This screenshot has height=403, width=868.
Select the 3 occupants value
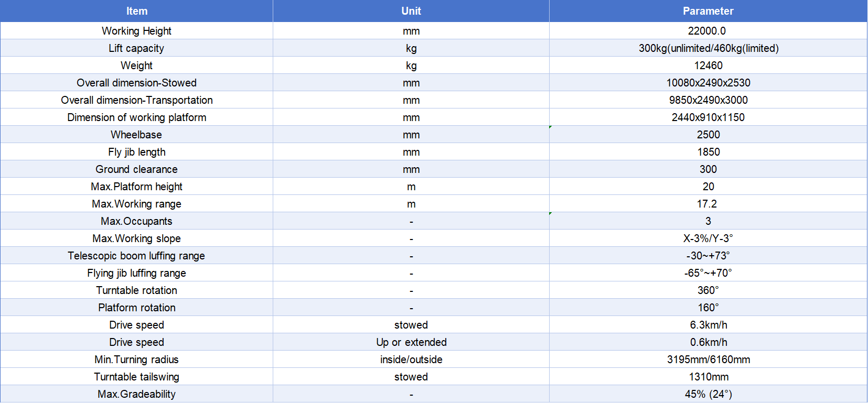pyautogui.click(x=708, y=221)
